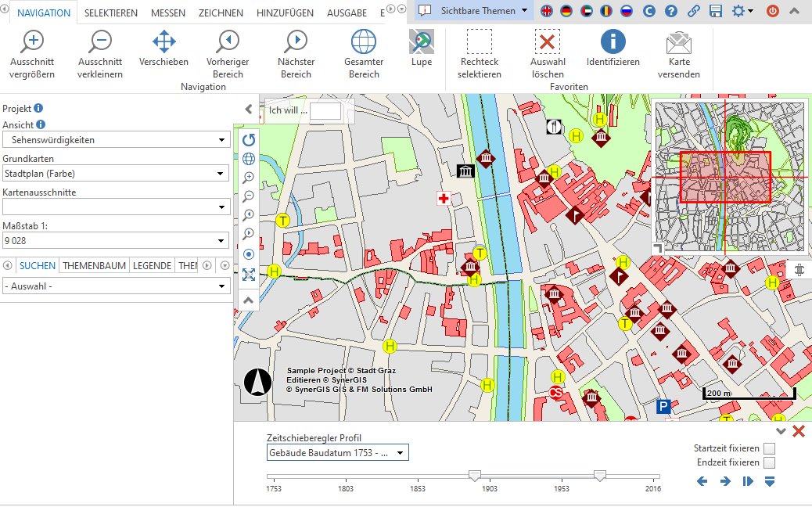Click the Ich will ... input box
This screenshot has width=812, height=525.
(x=325, y=111)
